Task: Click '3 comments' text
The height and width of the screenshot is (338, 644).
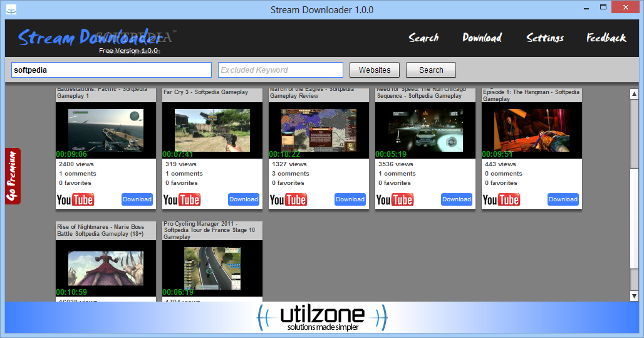Action: 291,174
